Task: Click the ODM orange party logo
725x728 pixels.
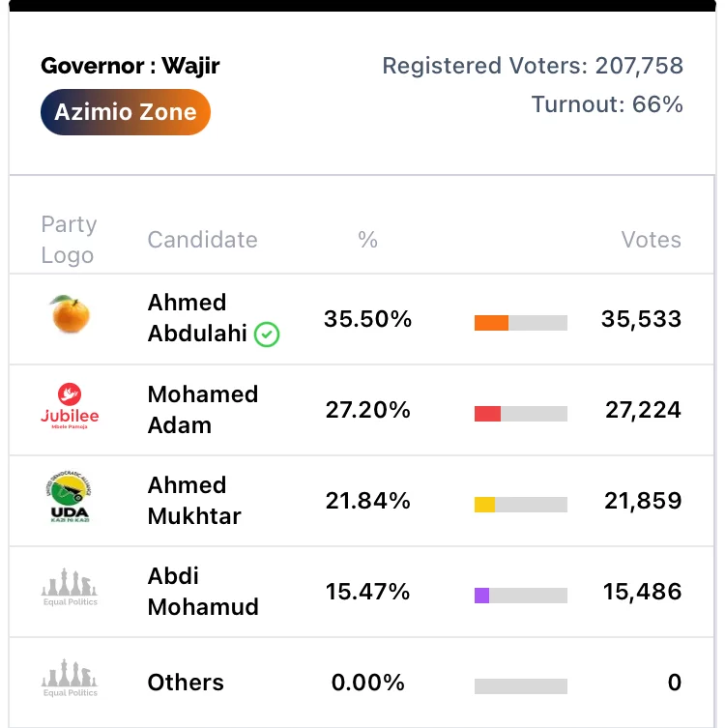Action: point(71,314)
